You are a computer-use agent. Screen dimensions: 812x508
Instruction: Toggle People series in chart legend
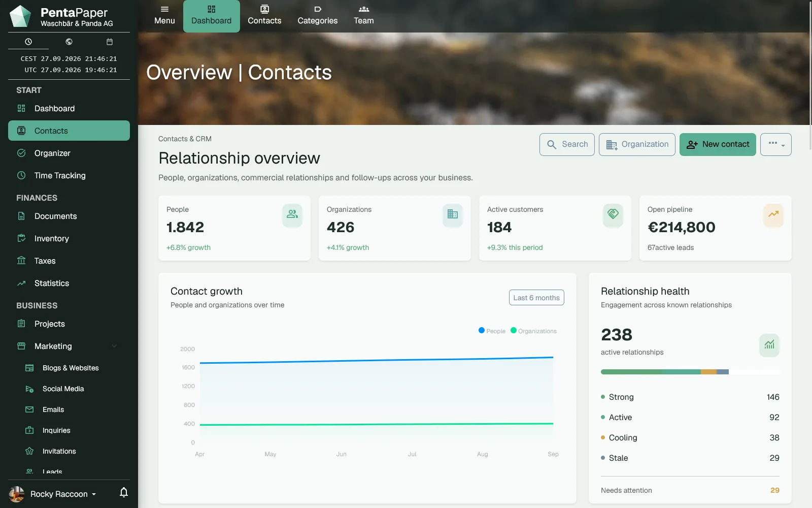pyautogui.click(x=492, y=331)
